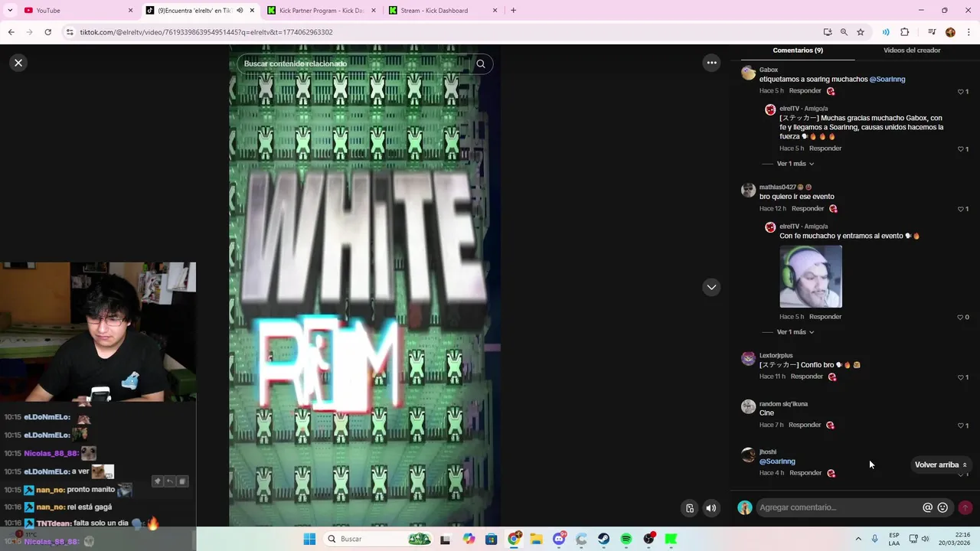Screen dimensions: 980x551
Task: Open Gabox's profile avatar
Action: click(x=748, y=73)
